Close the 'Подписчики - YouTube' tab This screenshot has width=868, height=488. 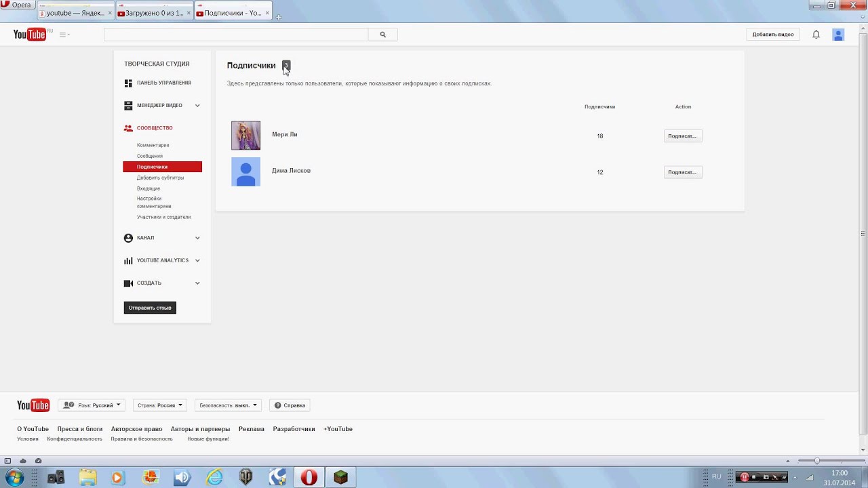click(x=267, y=13)
